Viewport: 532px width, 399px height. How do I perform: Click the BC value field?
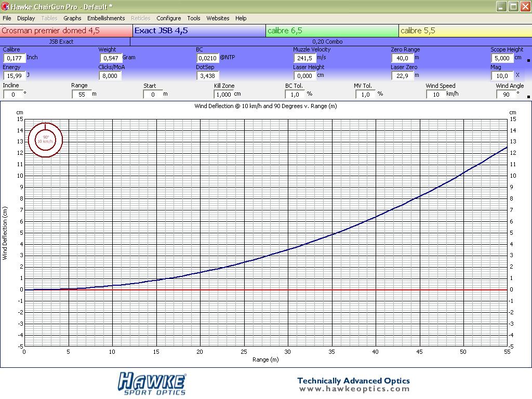207,58
